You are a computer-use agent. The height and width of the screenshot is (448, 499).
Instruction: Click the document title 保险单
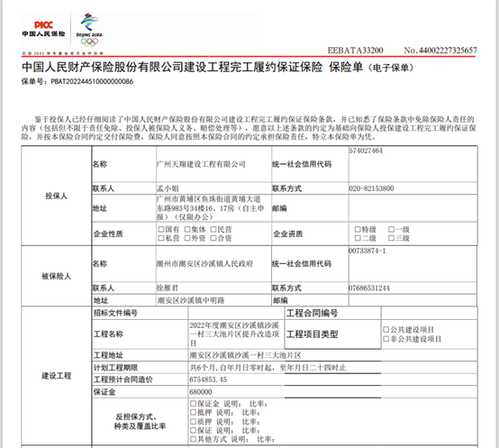346,67
